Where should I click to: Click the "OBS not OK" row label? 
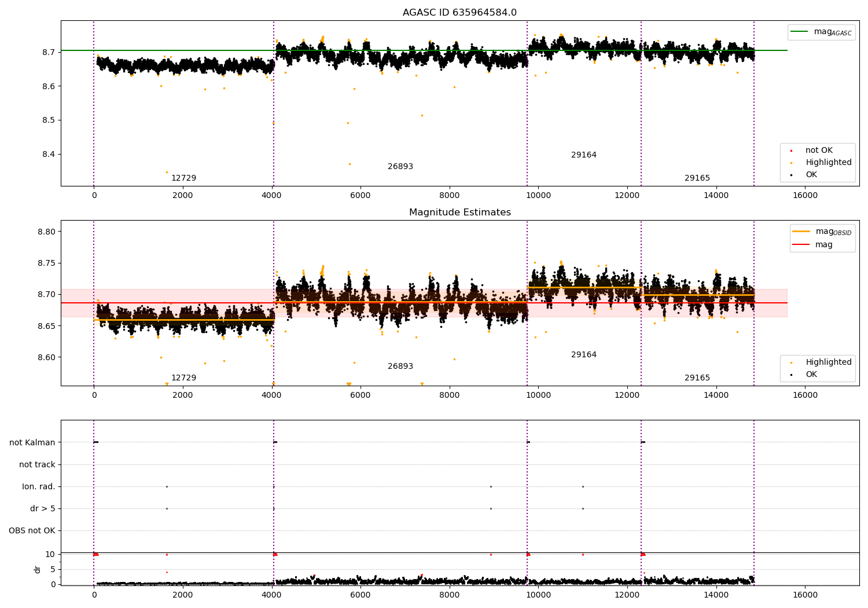[32, 531]
